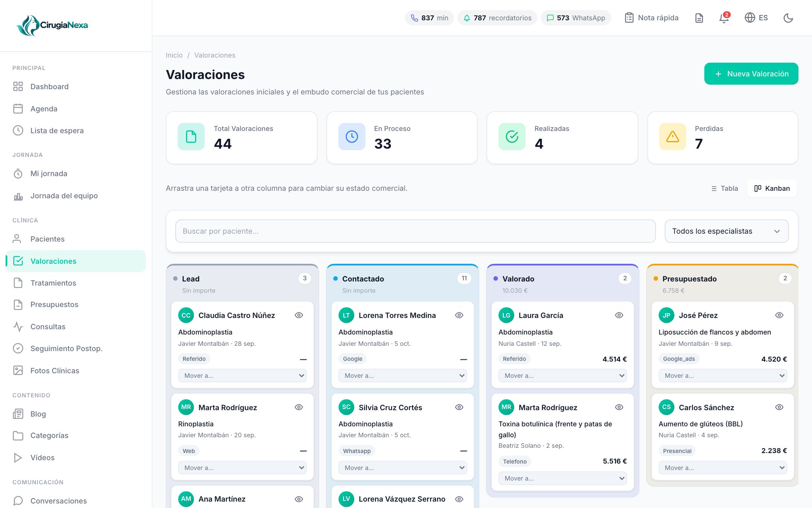Open Fotos Clínicas image icon
The height and width of the screenshot is (508, 812).
pos(18,371)
